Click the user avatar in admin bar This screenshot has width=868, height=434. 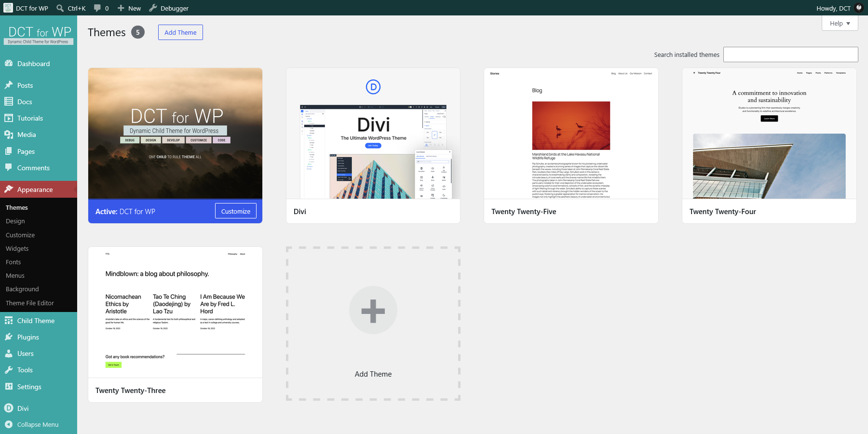coord(858,8)
